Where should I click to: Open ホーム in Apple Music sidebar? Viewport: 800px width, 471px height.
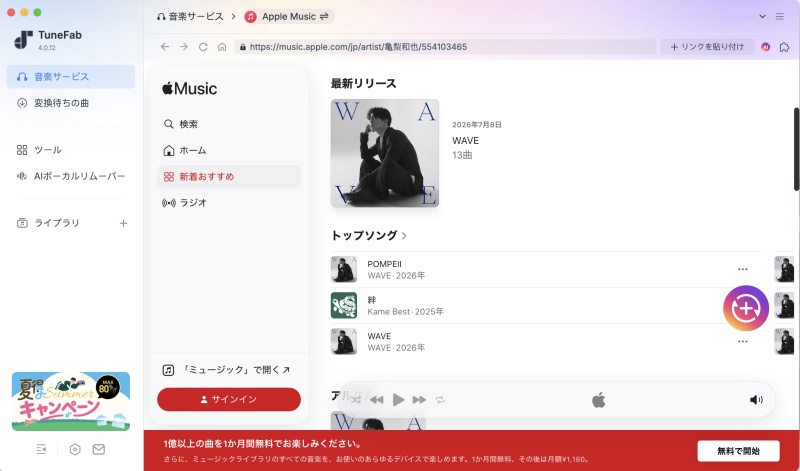pos(229,151)
